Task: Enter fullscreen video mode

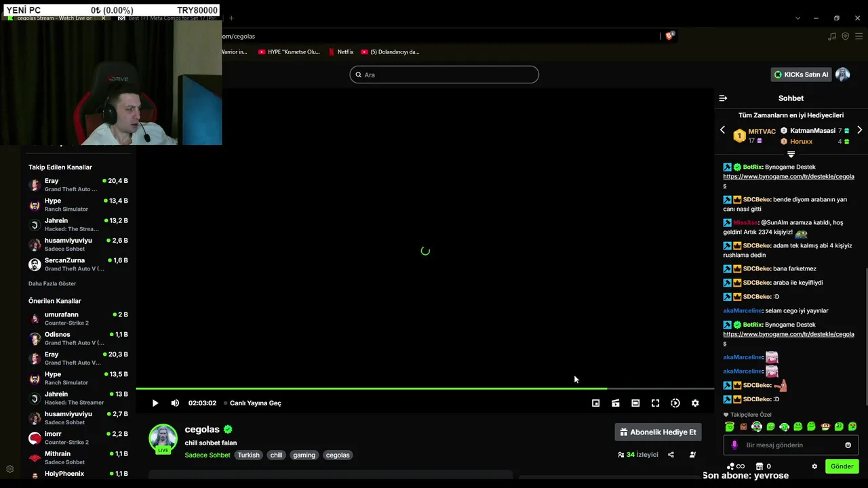Action: tap(655, 403)
